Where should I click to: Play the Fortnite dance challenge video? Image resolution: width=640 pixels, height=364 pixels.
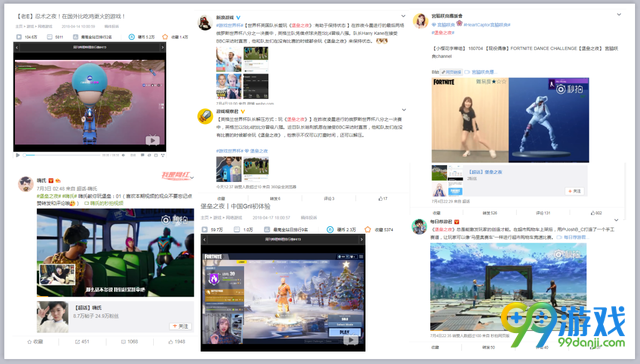point(510,120)
